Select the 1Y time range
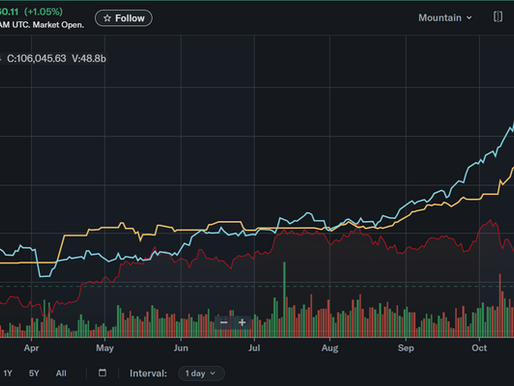Image resolution: width=514 pixels, height=386 pixels. (x=8, y=373)
